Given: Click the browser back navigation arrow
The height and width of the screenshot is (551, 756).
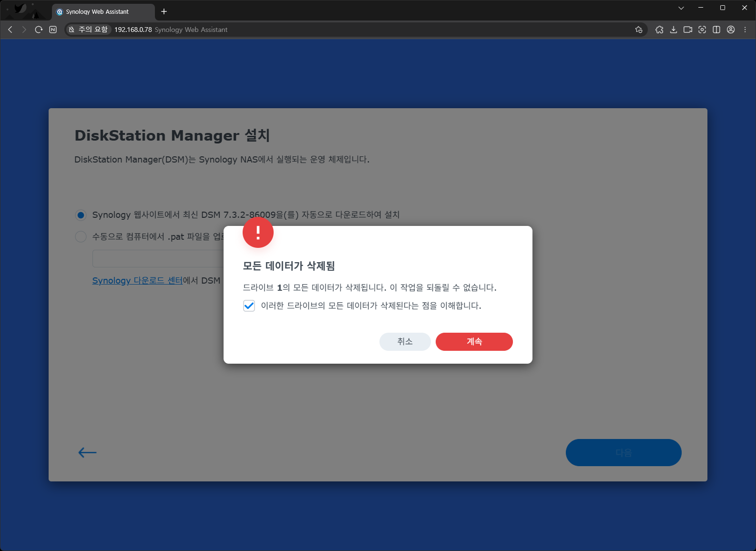Looking at the screenshot, I should pos(10,30).
